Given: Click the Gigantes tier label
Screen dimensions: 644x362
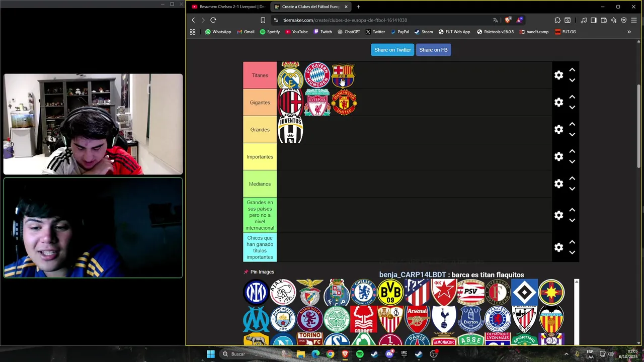Looking at the screenshot, I should [260, 103].
